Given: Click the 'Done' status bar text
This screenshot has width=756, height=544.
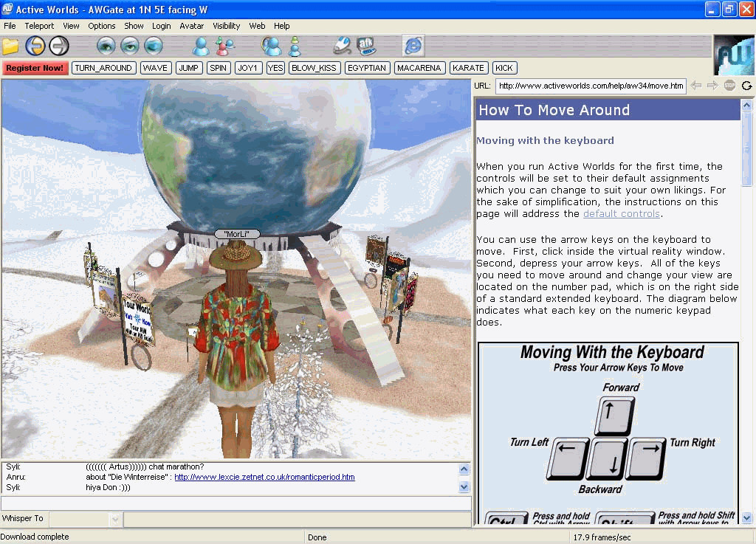Looking at the screenshot, I should [x=317, y=537].
